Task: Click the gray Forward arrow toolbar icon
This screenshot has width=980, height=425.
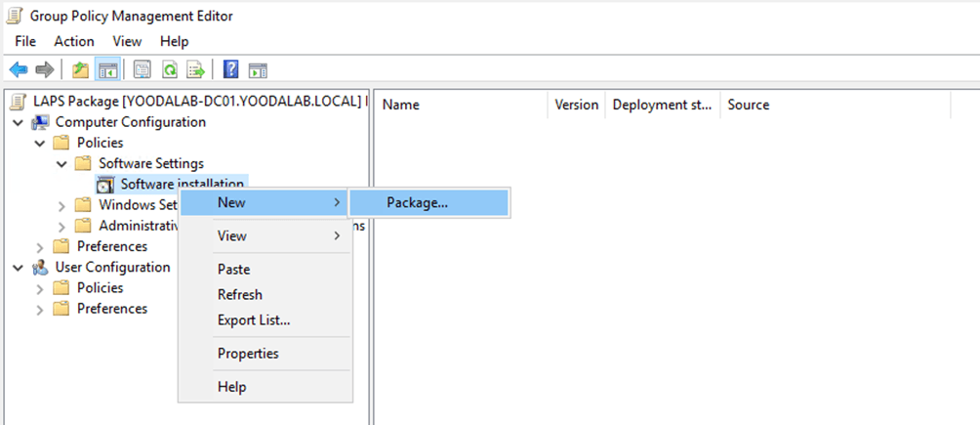Action: pos(44,69)
